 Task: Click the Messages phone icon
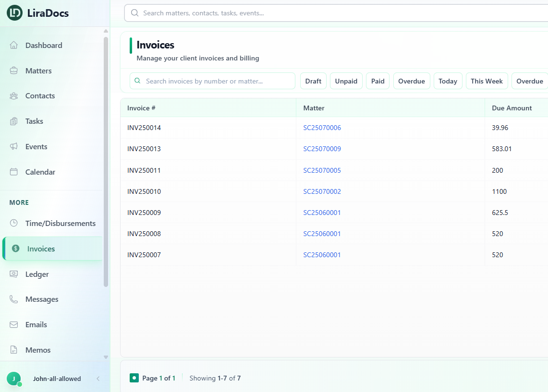pyautogui.click(x=14, y=299)
